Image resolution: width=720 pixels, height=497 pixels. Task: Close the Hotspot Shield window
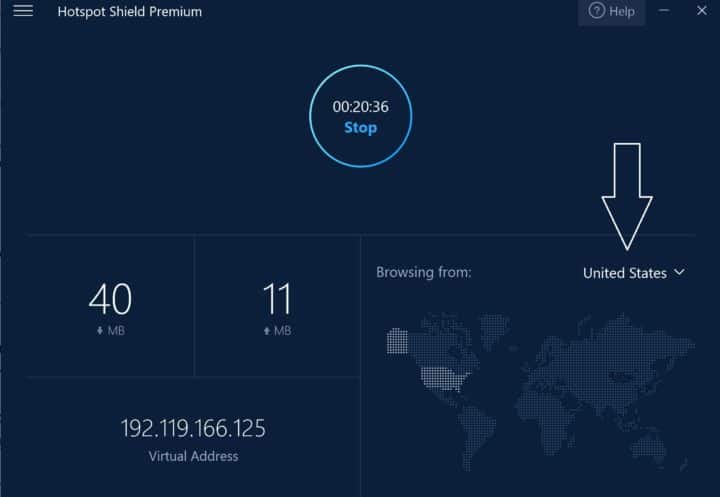coord(701,10)
